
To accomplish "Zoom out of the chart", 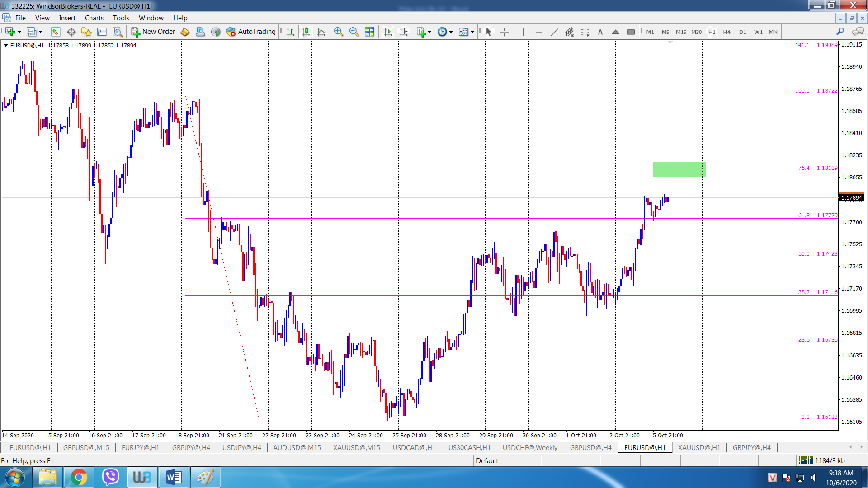I will [354, 32].
